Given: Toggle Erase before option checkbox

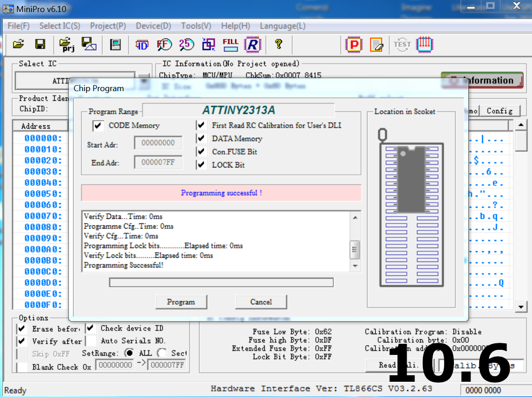Looking at the screenshot, I should pyautogui.click(x=22, y=329).
